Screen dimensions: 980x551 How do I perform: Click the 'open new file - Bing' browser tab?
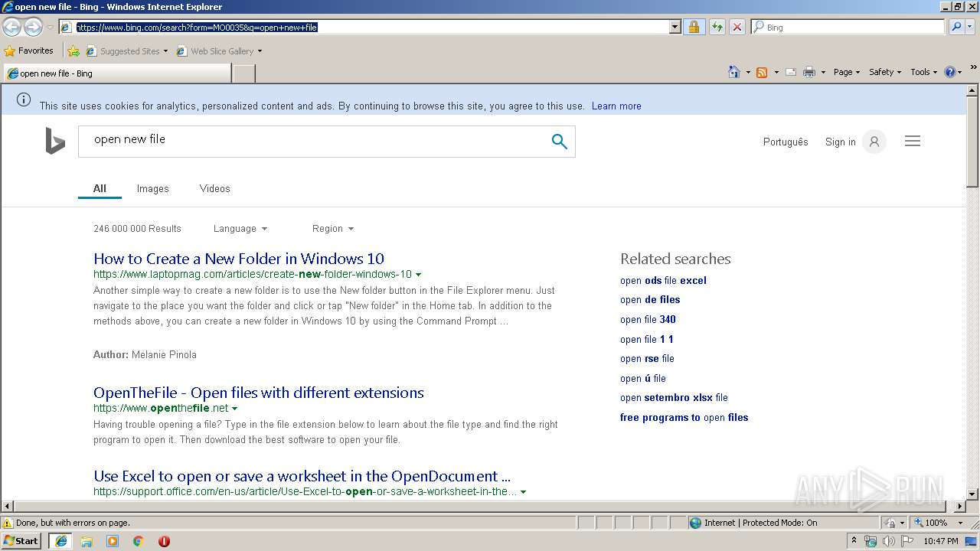117,73
